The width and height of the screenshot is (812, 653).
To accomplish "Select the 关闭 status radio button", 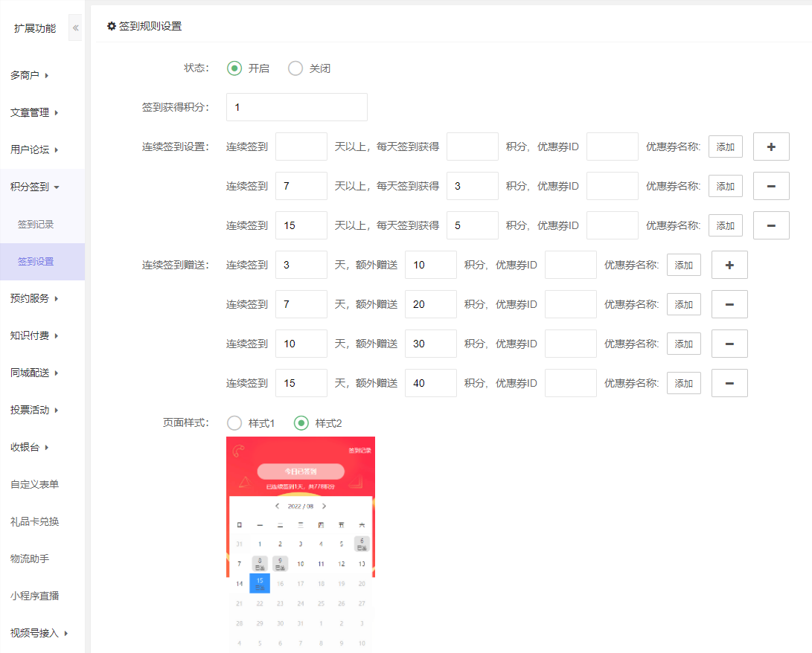I will tap(295, 68).
